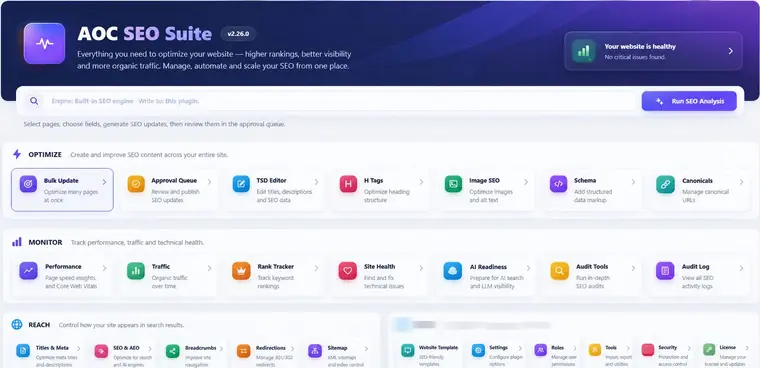Open the Titles & Meta icon
This screenshot has height=368, width=760.
tap(23, 351)
